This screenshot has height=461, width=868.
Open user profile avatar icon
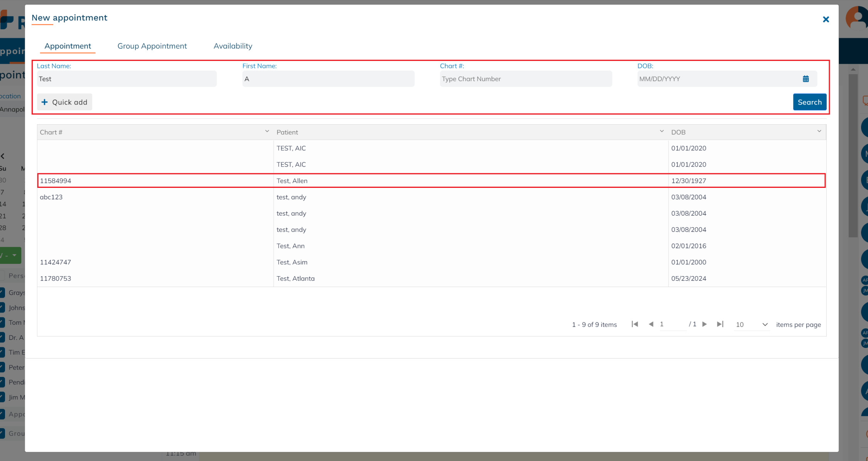pos(857,17)
